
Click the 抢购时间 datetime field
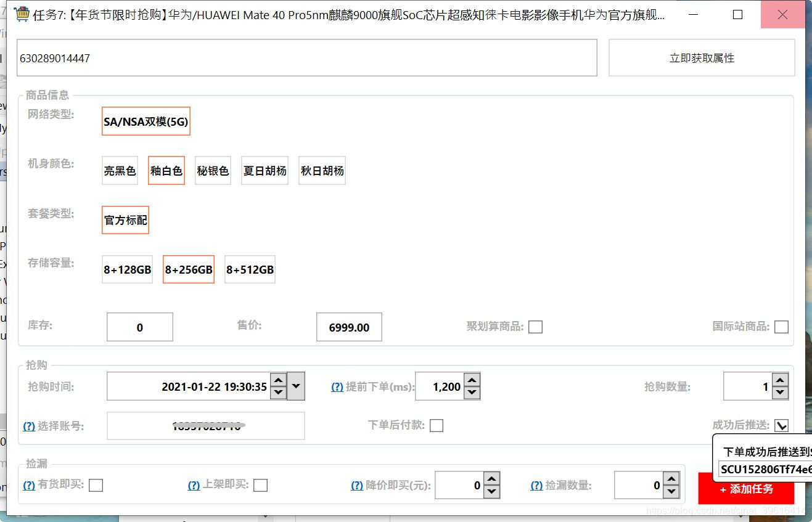(x=189, y=386)
